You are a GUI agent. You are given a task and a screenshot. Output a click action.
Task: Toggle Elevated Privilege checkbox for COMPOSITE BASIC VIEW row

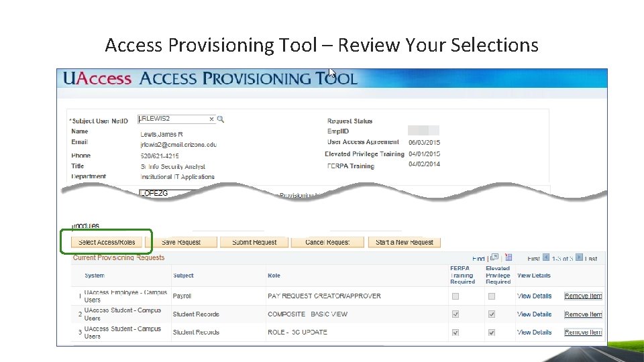[x=492, y=314]
